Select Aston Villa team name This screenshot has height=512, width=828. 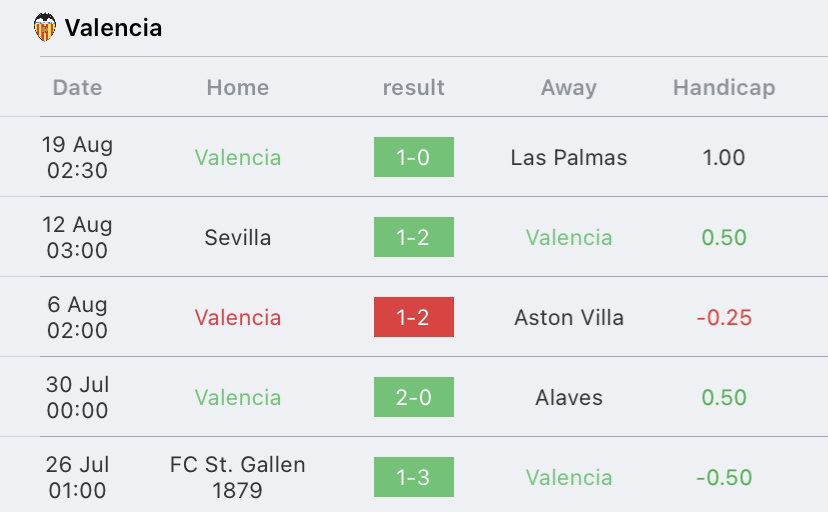click(569, 317)
